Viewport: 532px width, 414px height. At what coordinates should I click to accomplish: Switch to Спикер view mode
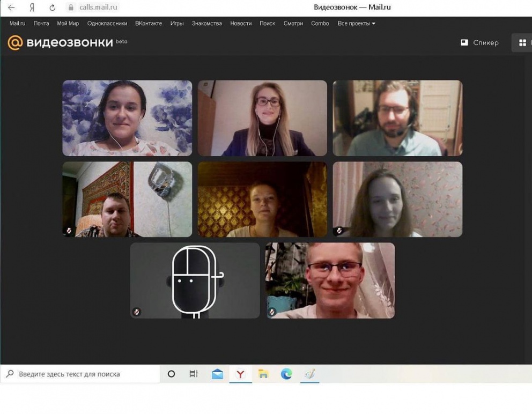(479, 43)
